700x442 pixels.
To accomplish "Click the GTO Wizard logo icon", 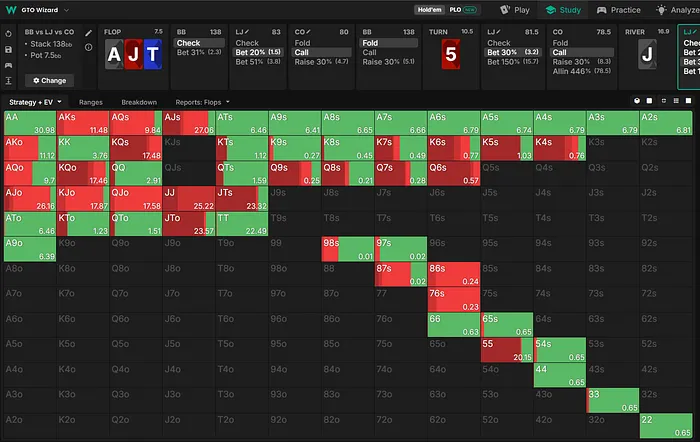I will [11, 9].
